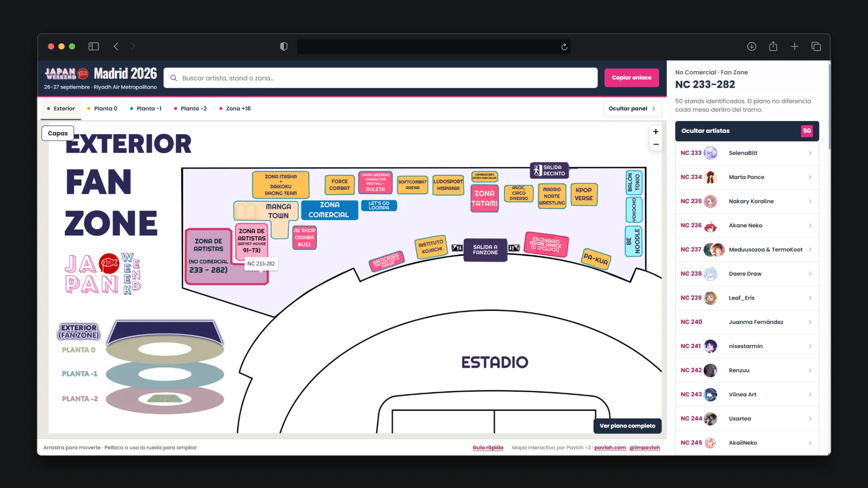
Task: Show the tab overview icon
Action: 816,47
